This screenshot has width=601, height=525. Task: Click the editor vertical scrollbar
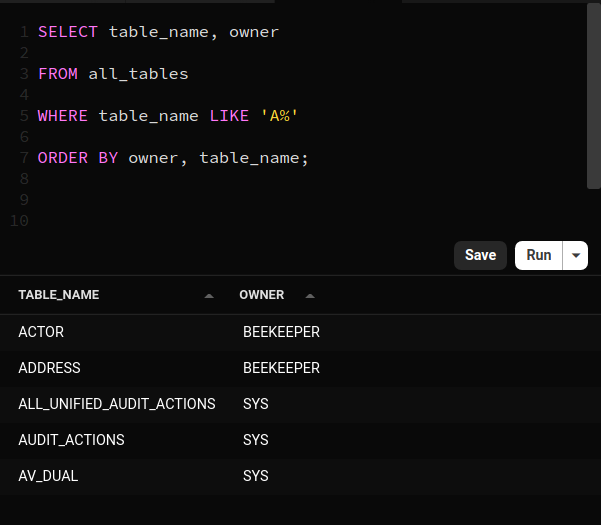(593, 96)
